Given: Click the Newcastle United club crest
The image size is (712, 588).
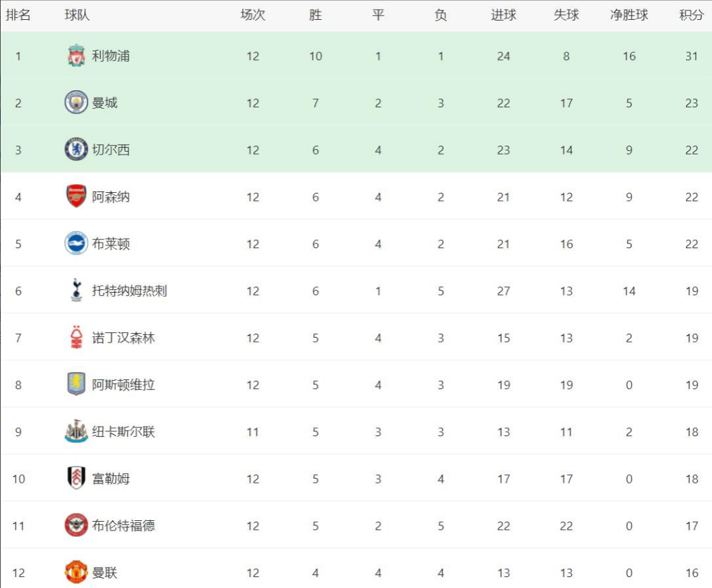Looking at the screenshot, I should 77,431.
